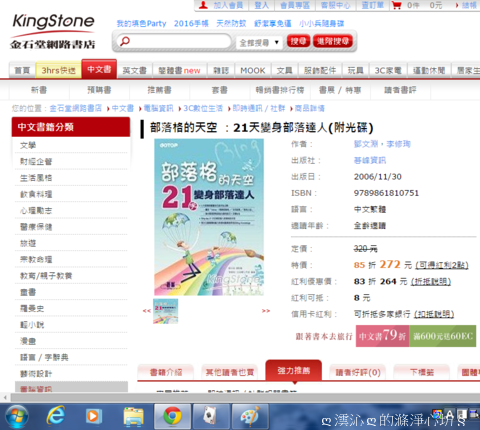The height and width of the screenshot is (430, 480).
Task: Open the 首頁 home tab
Action: [22, 70]
